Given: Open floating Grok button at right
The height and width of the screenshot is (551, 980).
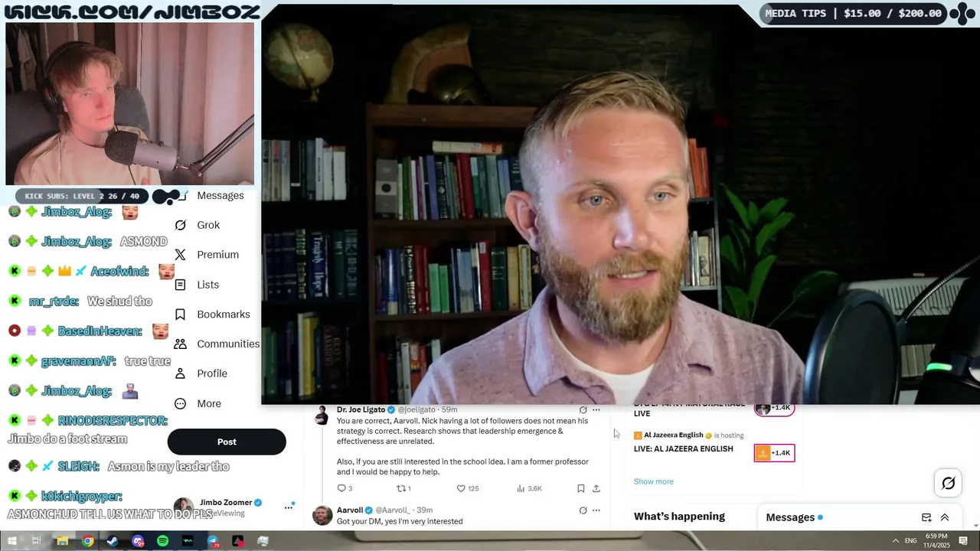Looking at the screenshot, I should (948, 483).
